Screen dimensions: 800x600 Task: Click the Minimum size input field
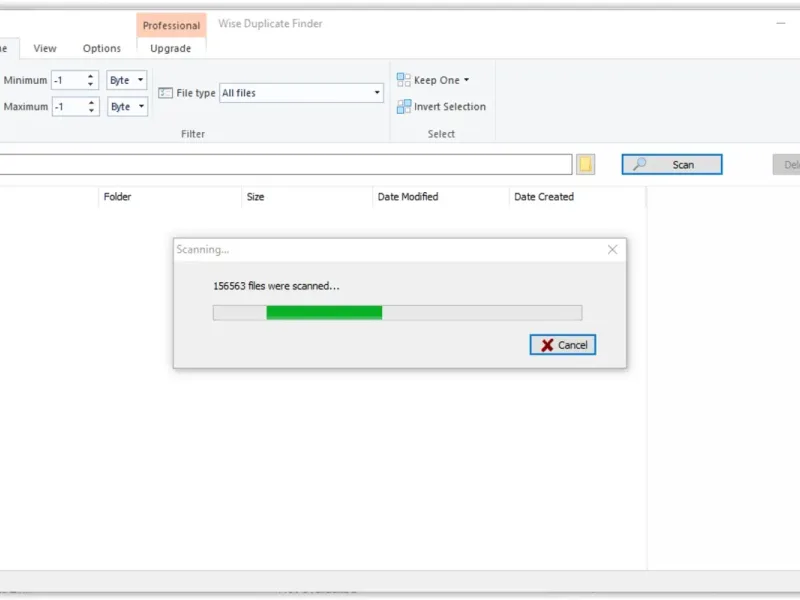[x=69, y=80]
